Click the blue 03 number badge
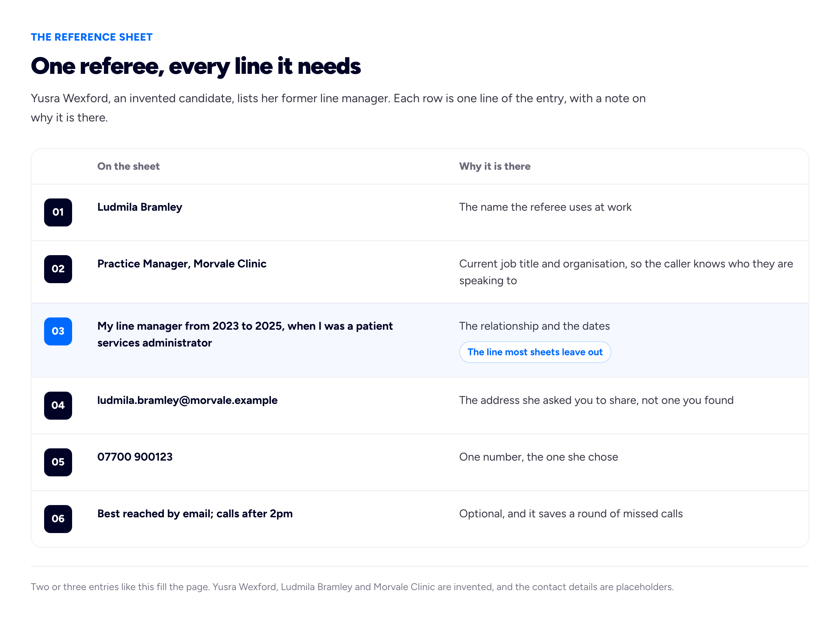The height and width of the screenshot is (623, 840). pos(58,331)
